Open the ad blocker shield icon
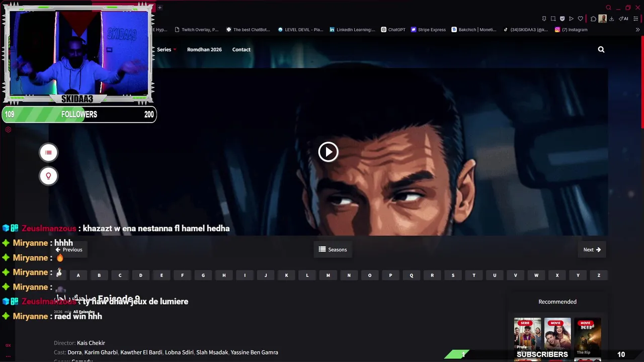 [562, 19]
